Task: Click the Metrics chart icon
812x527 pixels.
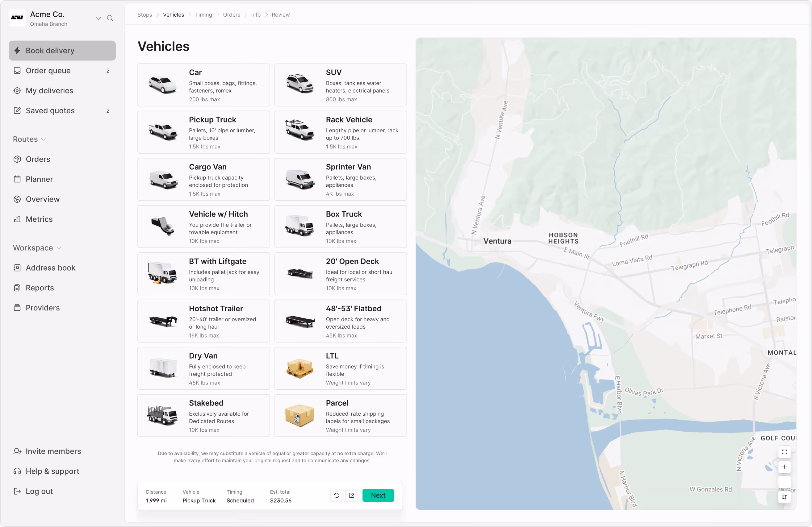Action: [x=17, y=219]
